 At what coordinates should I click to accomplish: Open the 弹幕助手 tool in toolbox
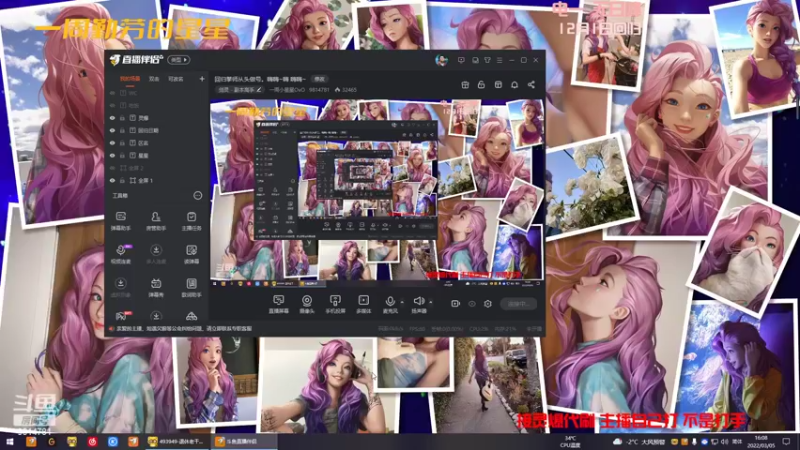pyautogui.click(x=120, y=221)
